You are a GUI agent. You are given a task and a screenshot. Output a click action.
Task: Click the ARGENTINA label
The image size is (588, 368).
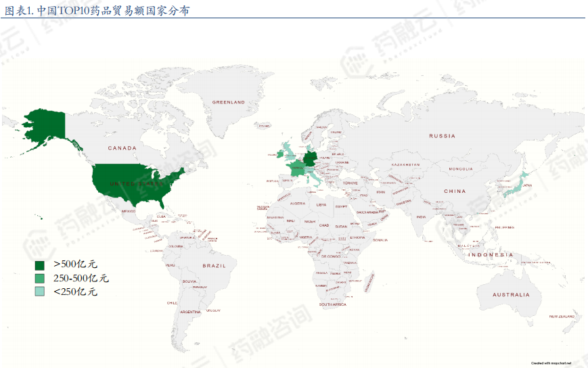191,312
